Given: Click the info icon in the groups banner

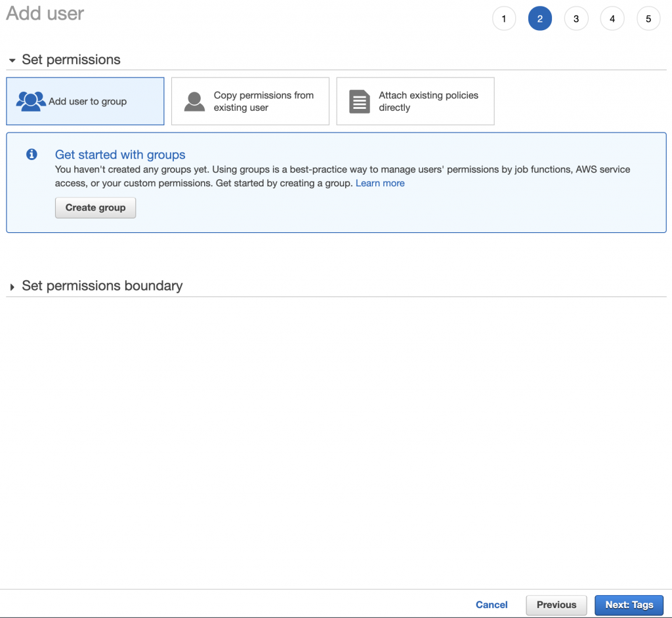Looking at the screenshot, I should [31, 154].
